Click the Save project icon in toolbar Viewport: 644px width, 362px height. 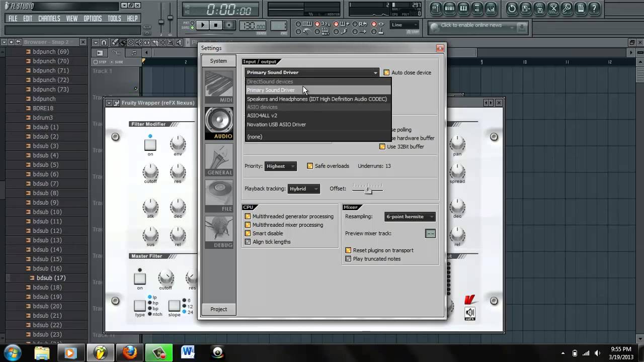click(526, 9)
